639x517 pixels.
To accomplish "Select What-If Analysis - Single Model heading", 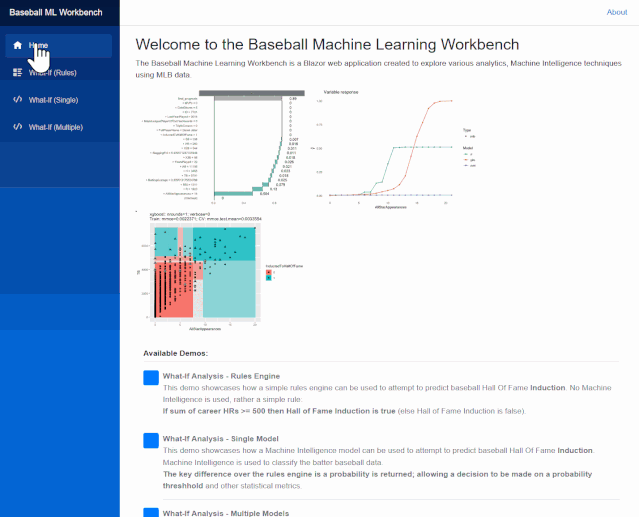I will coord(220,439).
